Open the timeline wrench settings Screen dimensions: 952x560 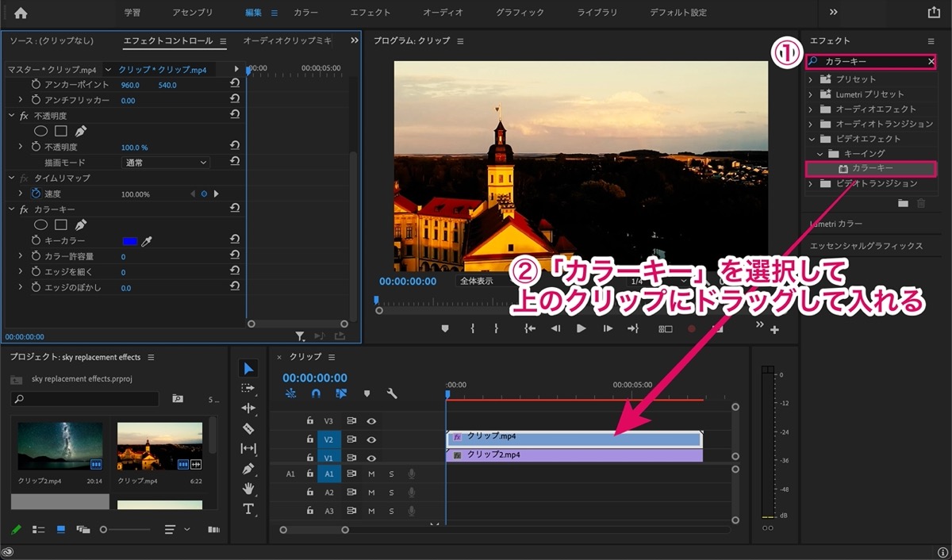392,393
